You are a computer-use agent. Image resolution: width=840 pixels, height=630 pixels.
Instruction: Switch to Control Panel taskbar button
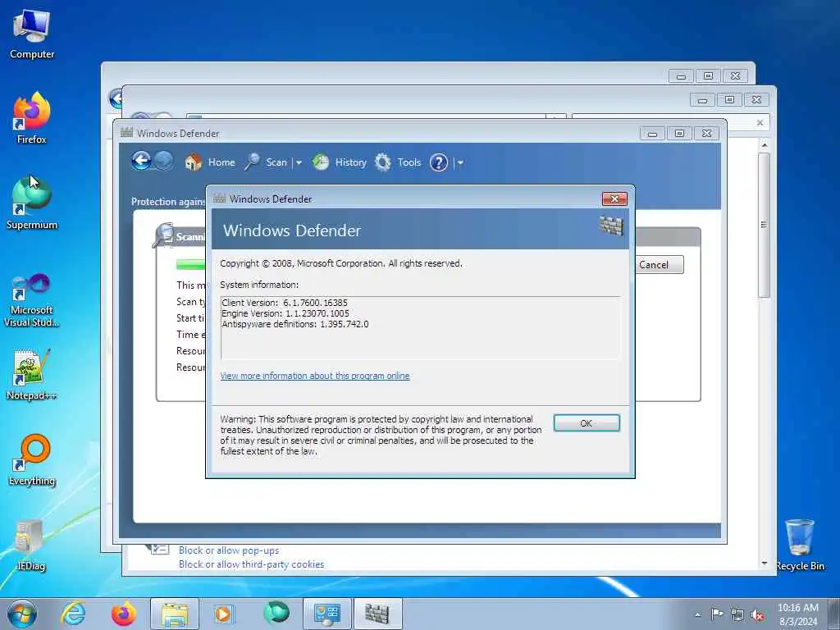tap(327, 614)
